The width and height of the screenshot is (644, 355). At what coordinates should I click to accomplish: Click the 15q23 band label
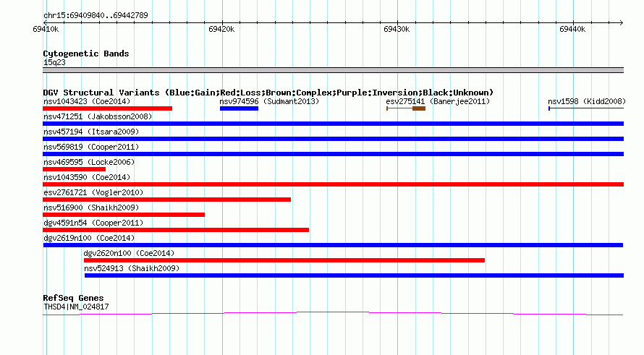54,62
